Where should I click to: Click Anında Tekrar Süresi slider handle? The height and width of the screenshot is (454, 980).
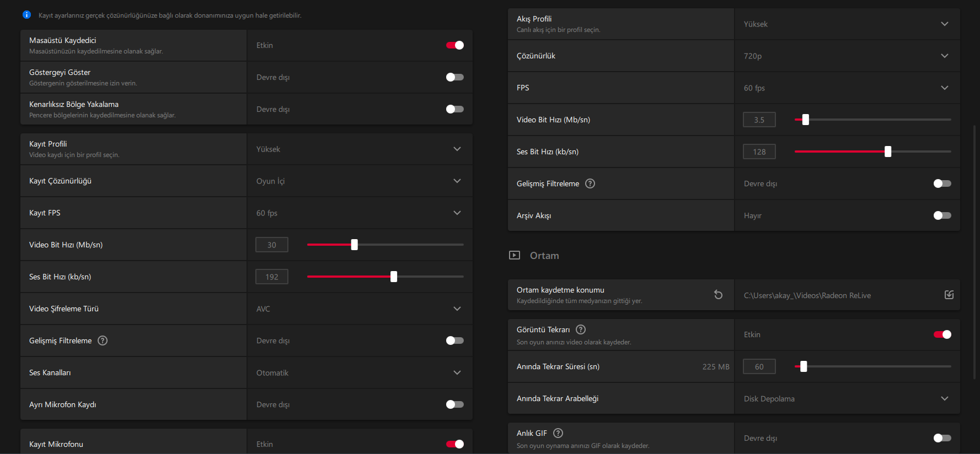[804, 366]
